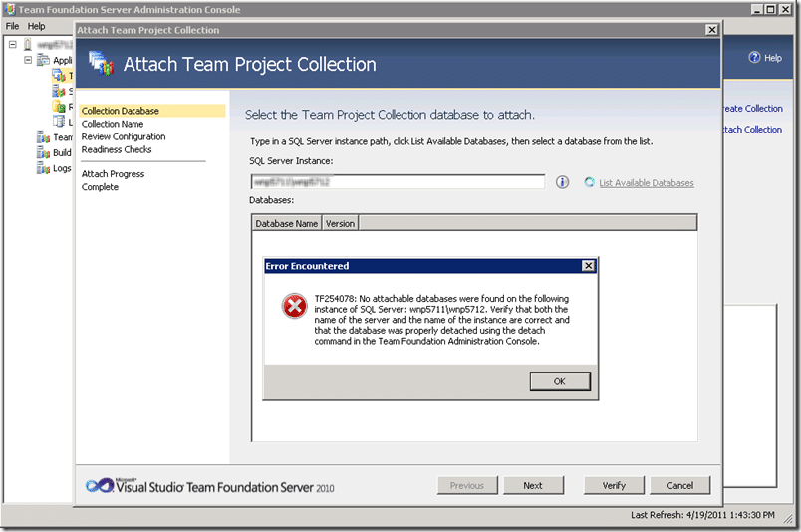Click the refresh icon beside List Available Databases
The height and width of the screenshot is (532, 801).
(x=589, y=182)
